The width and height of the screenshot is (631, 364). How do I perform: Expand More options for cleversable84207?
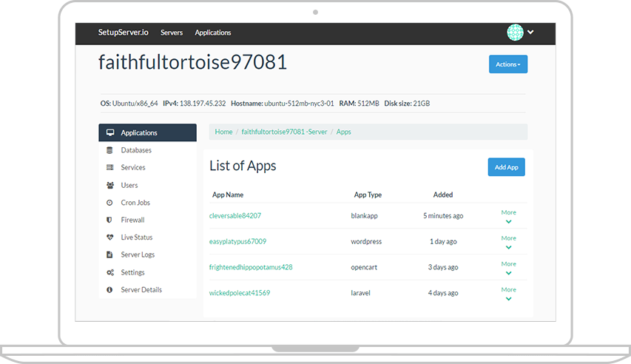click(x=509, y=217)
